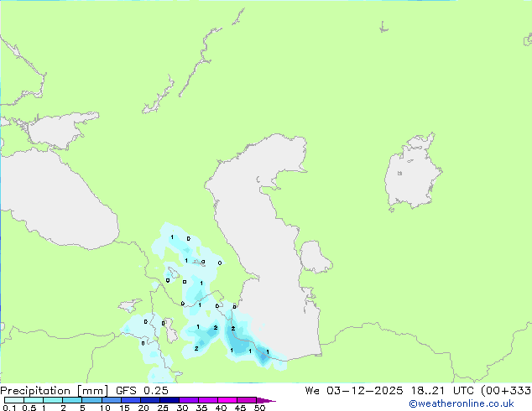This screenshot has width=532, height=411.
Task: Select the palest legend swatch between 0.1 and 0.5
Action: (14, 400)
